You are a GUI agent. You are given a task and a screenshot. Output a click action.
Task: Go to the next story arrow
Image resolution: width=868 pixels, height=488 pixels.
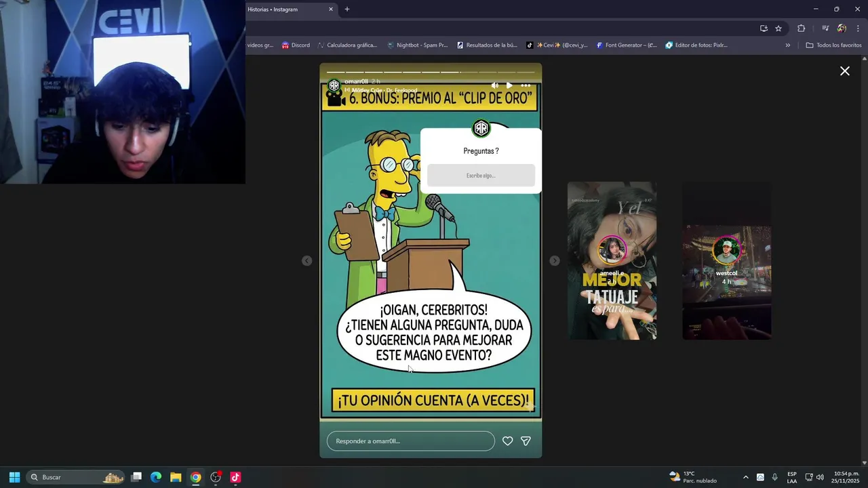555,261
